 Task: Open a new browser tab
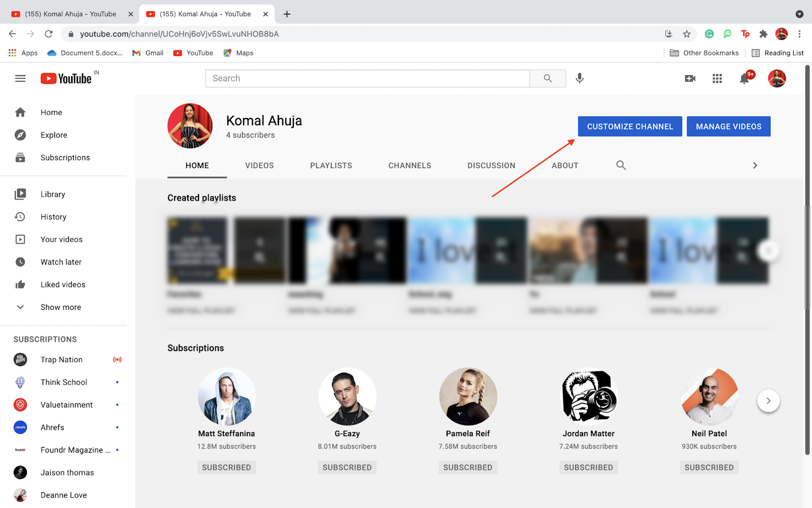point(287,14)
